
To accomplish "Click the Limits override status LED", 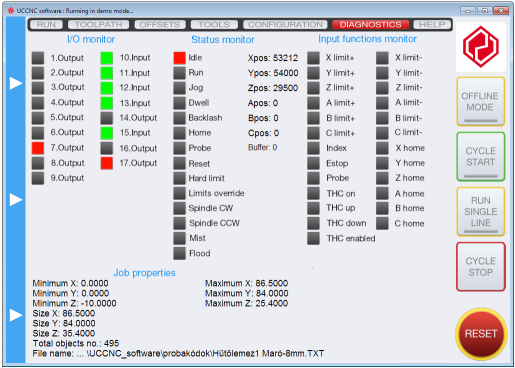I will 179,193.
